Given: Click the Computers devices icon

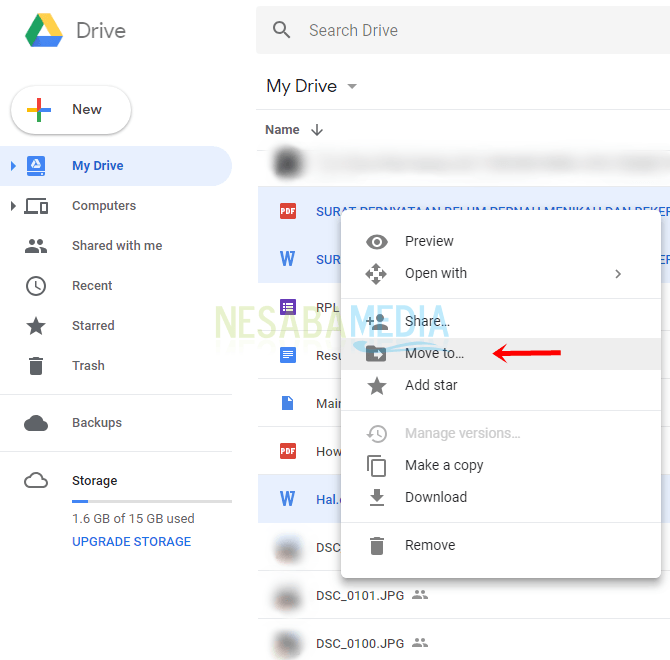Looking at the screenshot, I should click(x=36, y=206).
